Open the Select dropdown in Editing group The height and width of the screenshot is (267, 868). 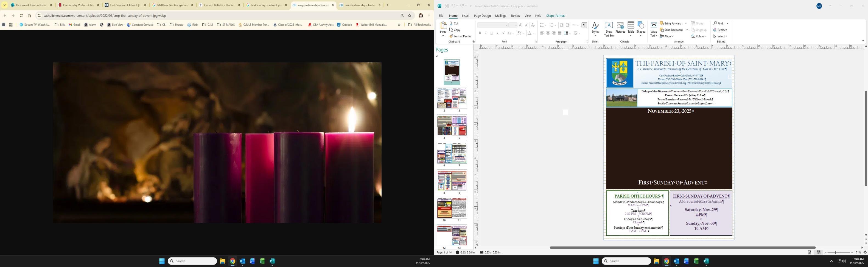click(720, 36)
